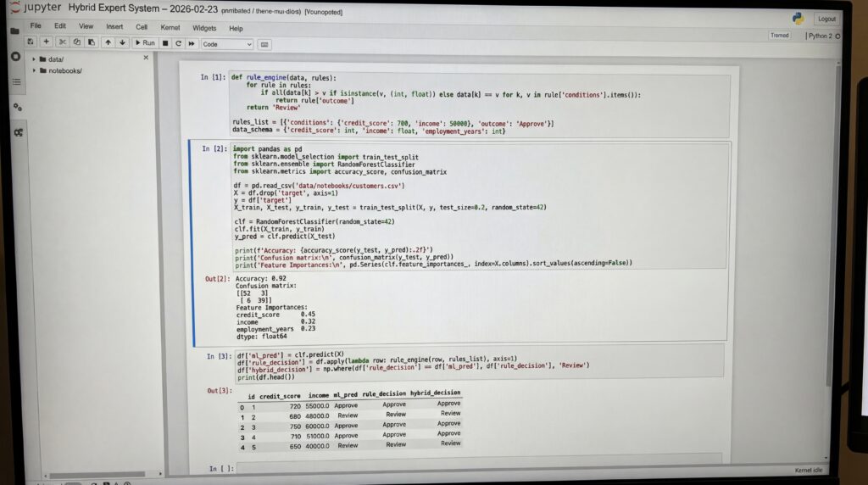
Task: Copy the selected cell
Action: [77, 42]
